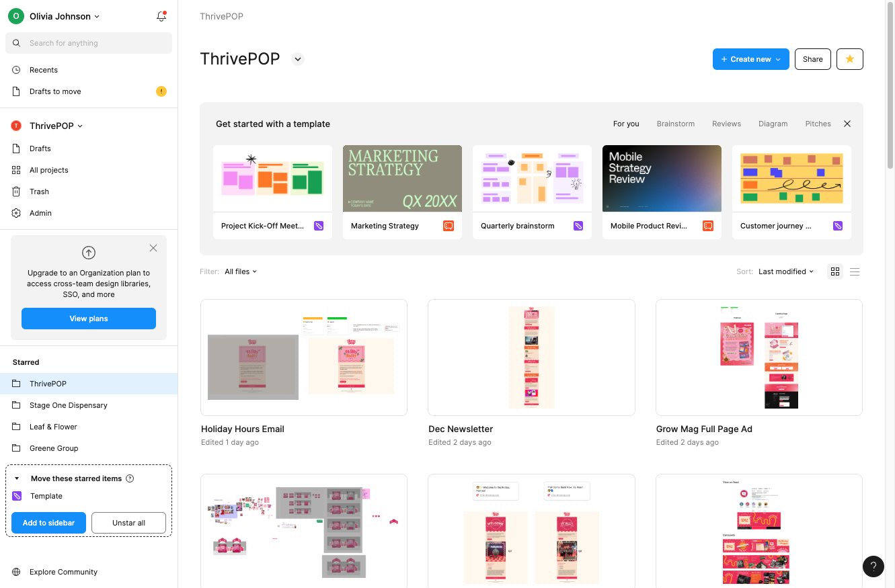The image size is (895, 588).
Task: Open the Grow Mag Full Page Ad thumbnail
Action: 759,358
